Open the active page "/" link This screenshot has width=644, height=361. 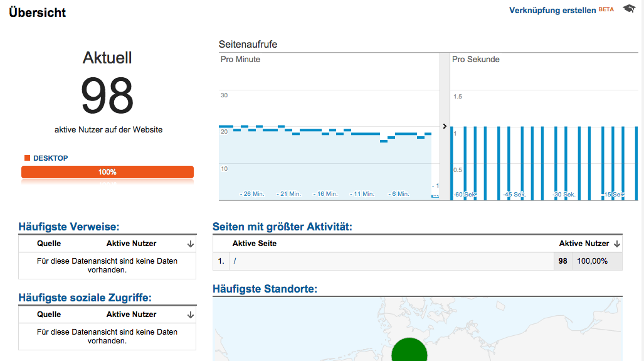pyautogui.click(x=235, y=261)
